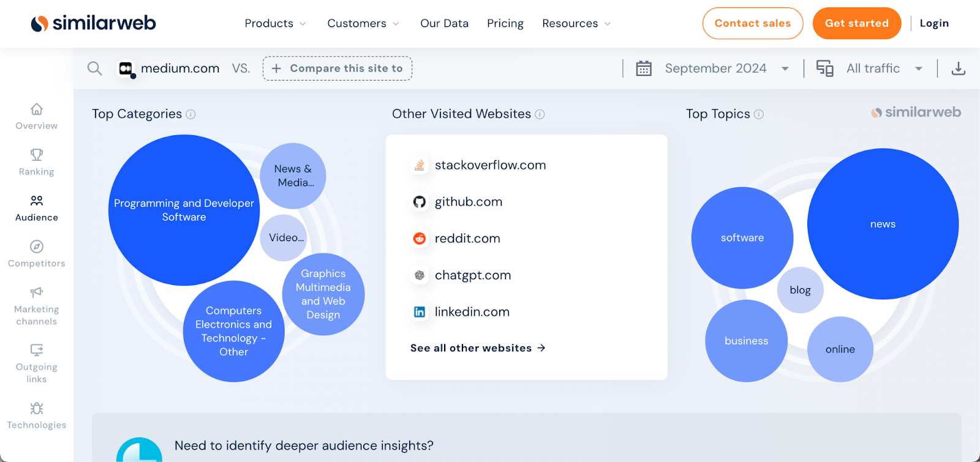Click the Top Categories info icon
Viewport: 980px width, 462px height.
(190, 114)
